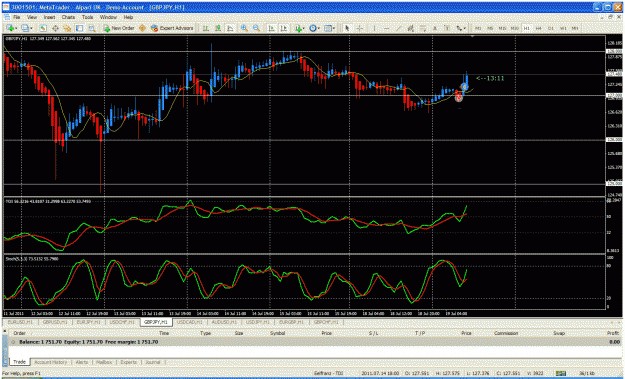Click the New Order button

(118, 28)
